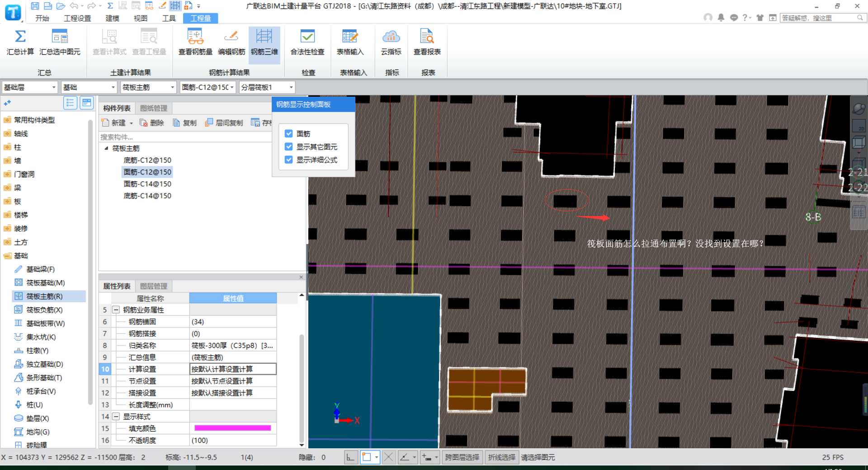Click the 不透明度 value cell
868x470 pixels.
(x=233, y=440)
